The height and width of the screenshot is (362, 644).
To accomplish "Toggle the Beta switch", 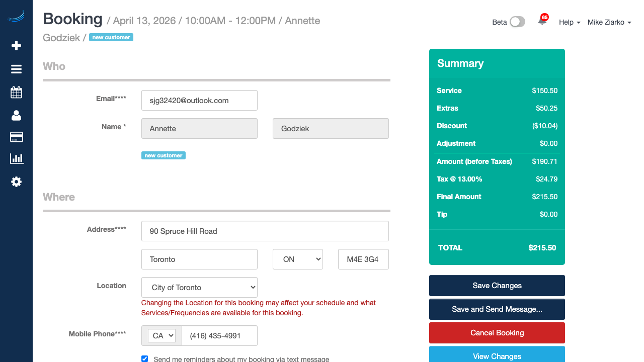I will point(517,22).
